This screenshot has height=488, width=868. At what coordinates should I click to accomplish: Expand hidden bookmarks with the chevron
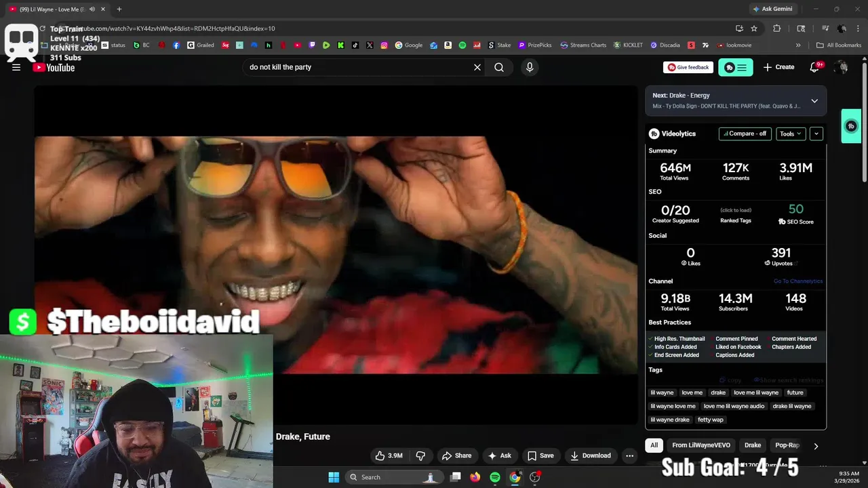tap(798, 45)
